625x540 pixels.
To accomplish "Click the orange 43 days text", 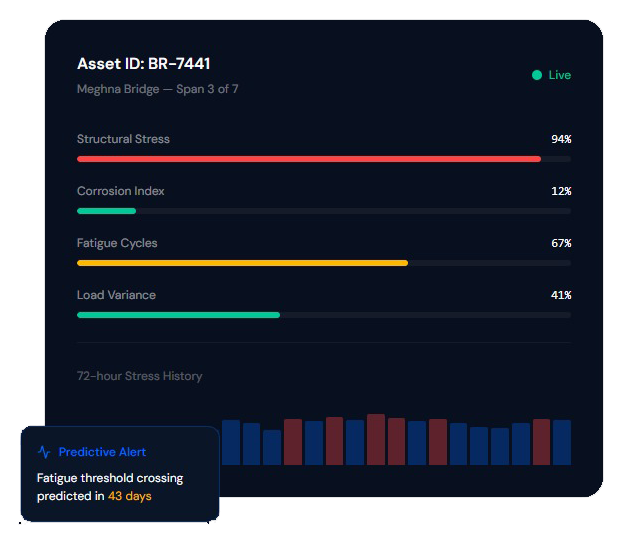I will click(130, 496).
